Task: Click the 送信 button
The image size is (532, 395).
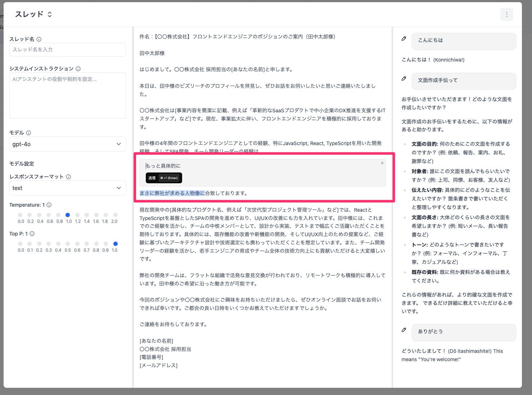Action: (x=164, y=178)
